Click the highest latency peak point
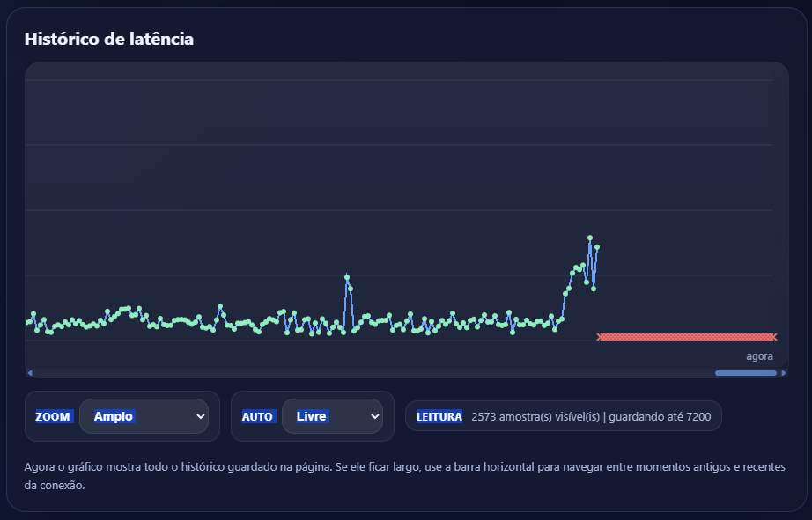812x520 pixels. [x=590, y=238]
